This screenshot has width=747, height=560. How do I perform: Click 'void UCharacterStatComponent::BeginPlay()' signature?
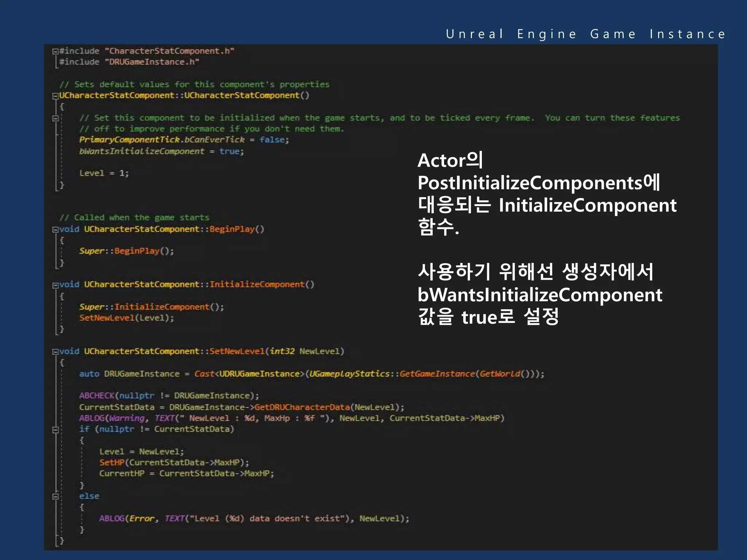click(162, 229)
